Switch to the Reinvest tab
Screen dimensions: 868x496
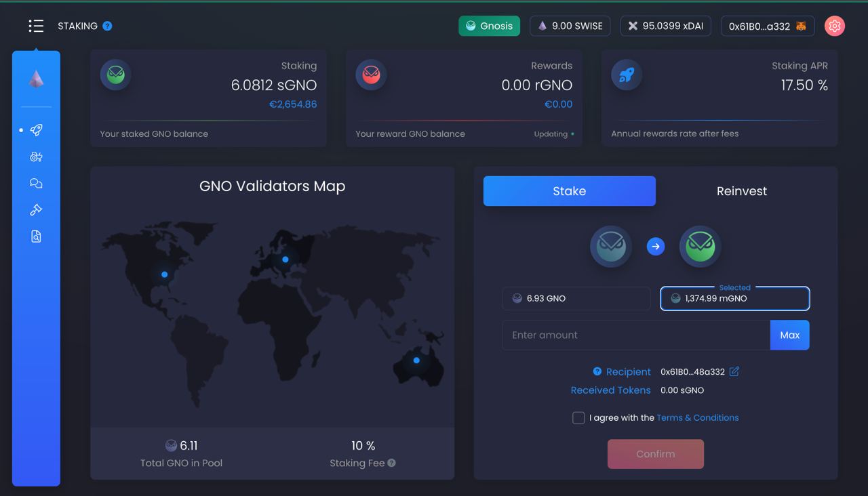(742, 191)
